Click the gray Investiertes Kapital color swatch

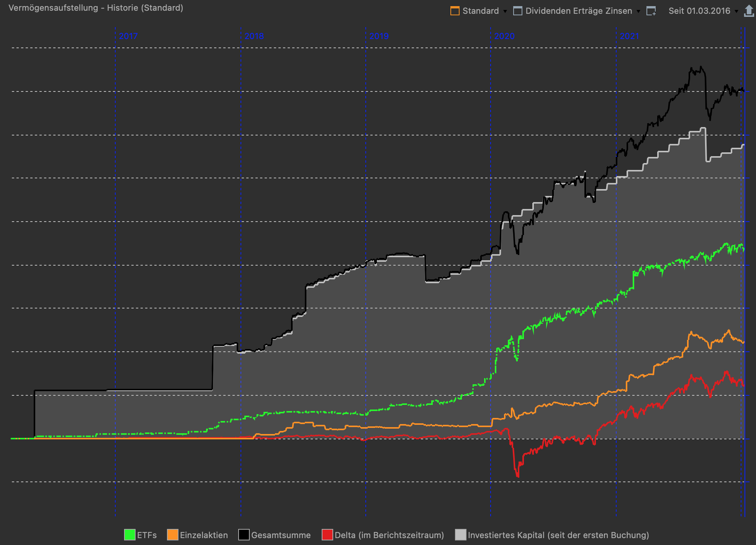click(460, 535)
